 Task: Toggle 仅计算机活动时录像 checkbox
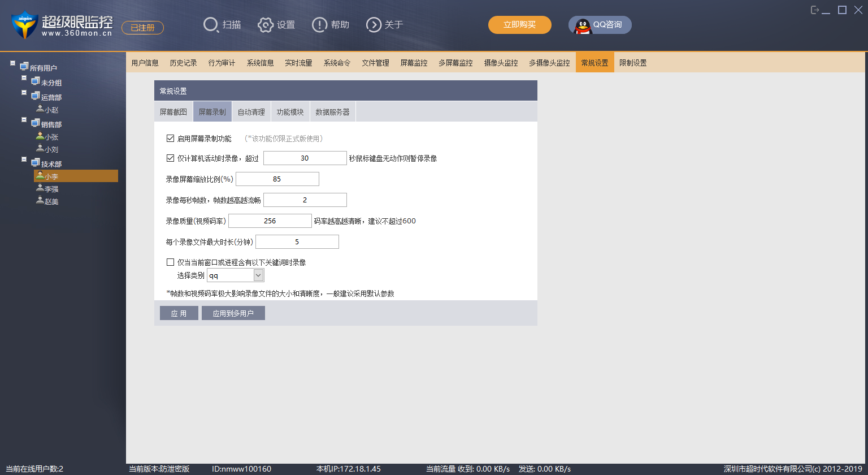[170, 158]
